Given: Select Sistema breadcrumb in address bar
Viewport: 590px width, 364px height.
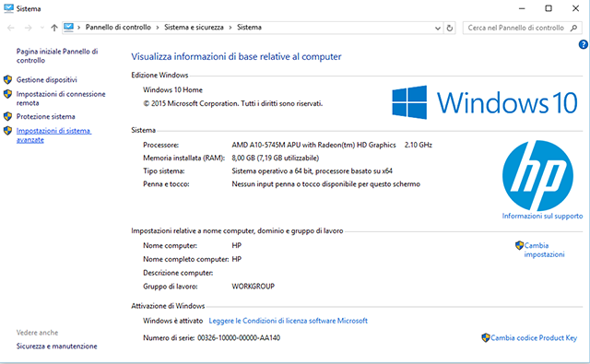Looking at the screenshot, I should [249, 27].
